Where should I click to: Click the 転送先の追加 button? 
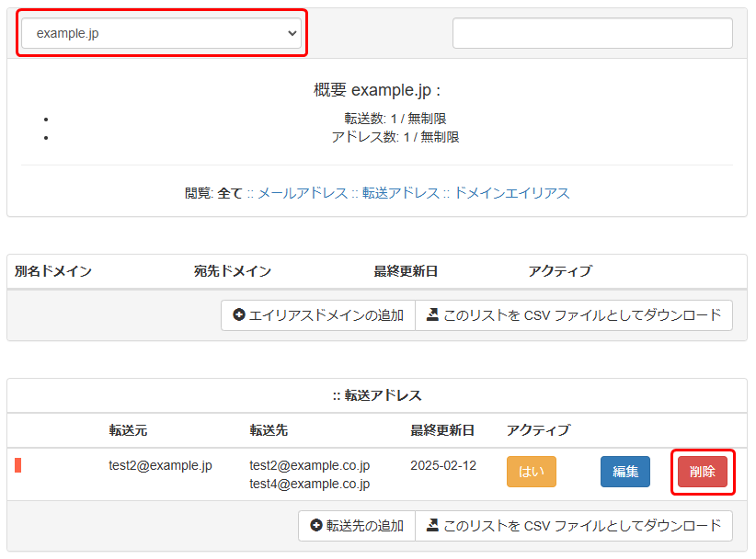click(x=357, y=526)
